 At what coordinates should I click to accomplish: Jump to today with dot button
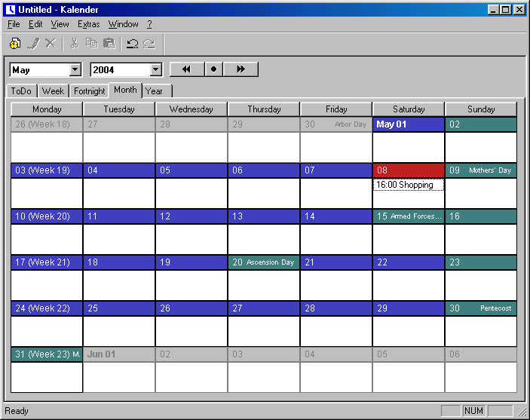pyautogui.click(x=213, y=69)
